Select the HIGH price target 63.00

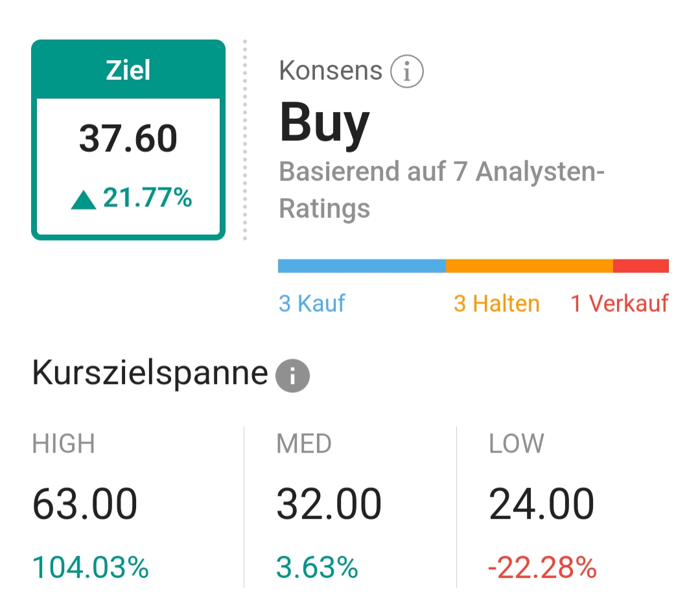pos(85,504)
